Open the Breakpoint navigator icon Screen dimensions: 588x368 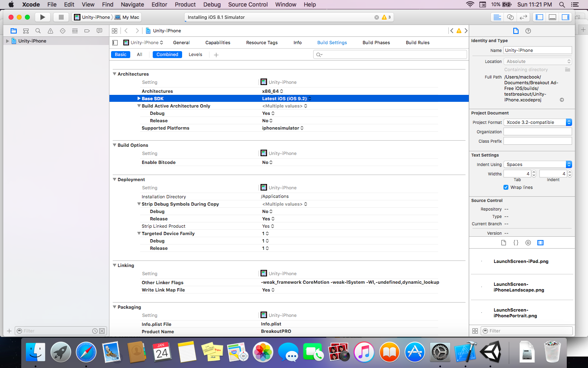[87, 31]
